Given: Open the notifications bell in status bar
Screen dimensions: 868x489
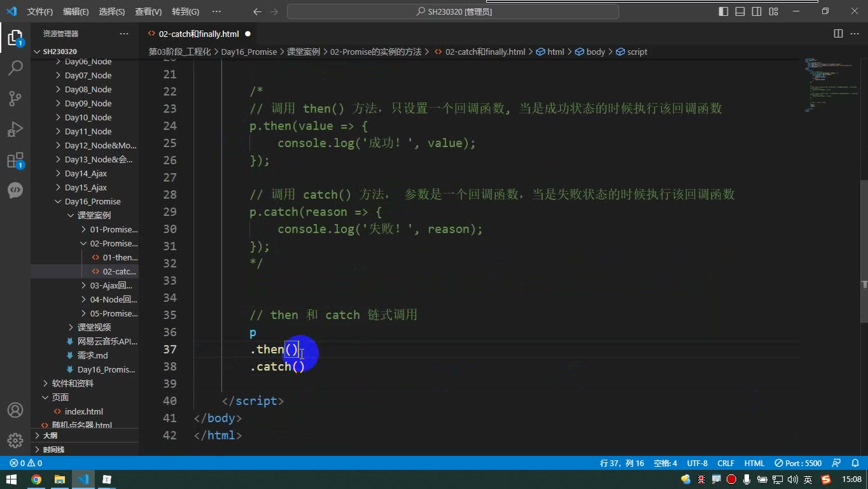Looking at the screenshot, I should 854,464.
